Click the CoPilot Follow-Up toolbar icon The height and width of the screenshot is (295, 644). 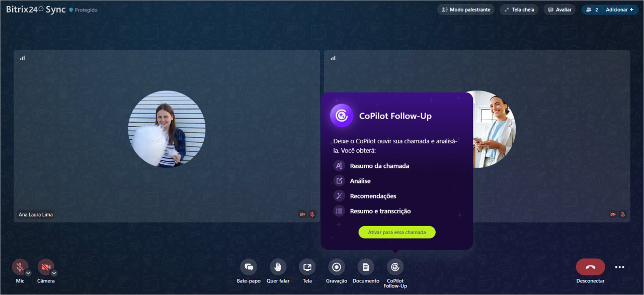coord(395,267)
